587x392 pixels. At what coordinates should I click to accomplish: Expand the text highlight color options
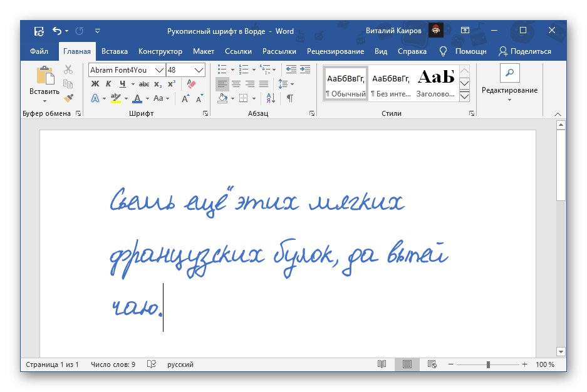[x=125, y=98]
